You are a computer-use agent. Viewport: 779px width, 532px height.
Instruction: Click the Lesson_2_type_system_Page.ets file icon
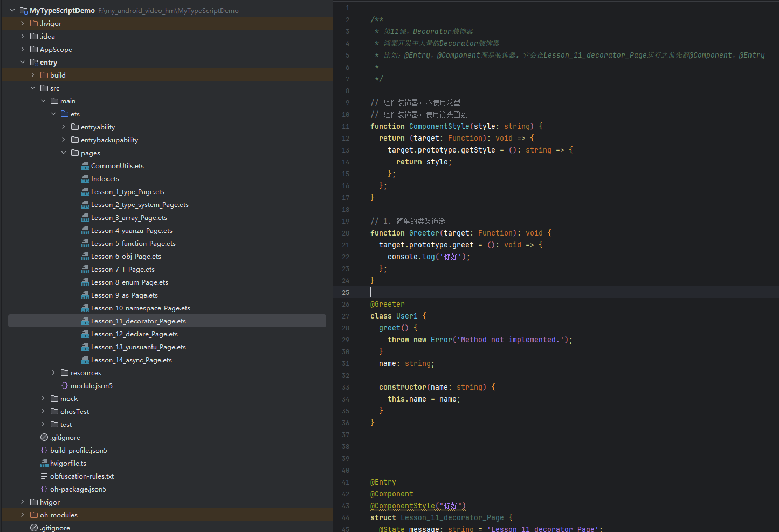pyautogui.click(x=85, y=204)
